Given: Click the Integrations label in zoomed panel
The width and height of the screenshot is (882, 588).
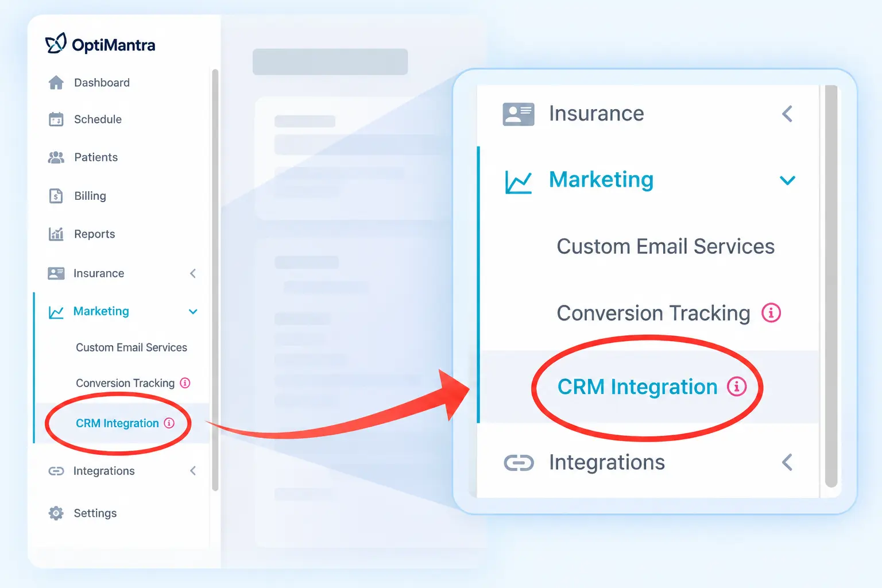Looking at the screenshot, I should click(x=607, y=462).
